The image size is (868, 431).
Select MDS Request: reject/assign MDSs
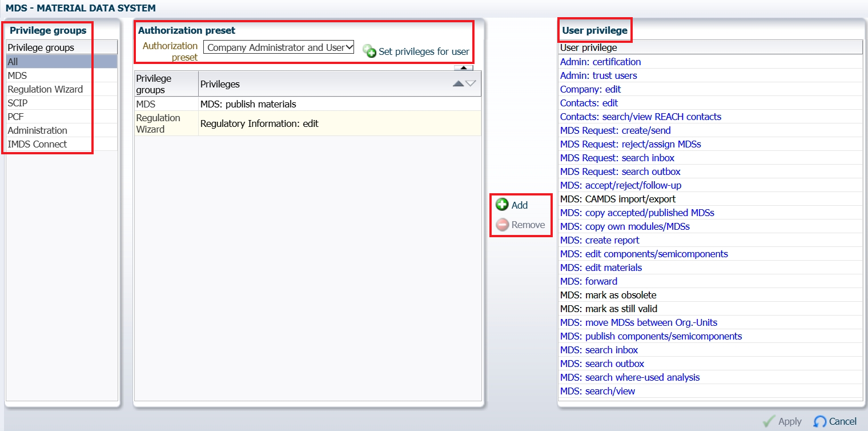[x=710, y=144]
